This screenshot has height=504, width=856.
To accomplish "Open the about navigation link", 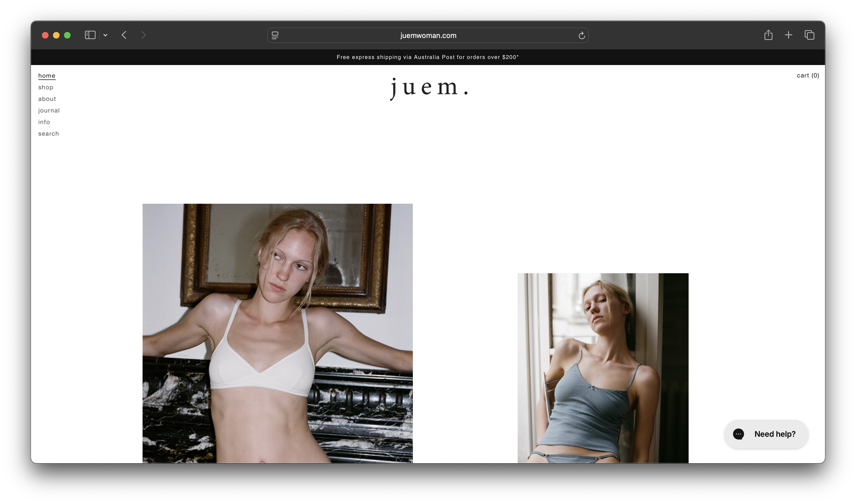I will [x=47, y=99].
